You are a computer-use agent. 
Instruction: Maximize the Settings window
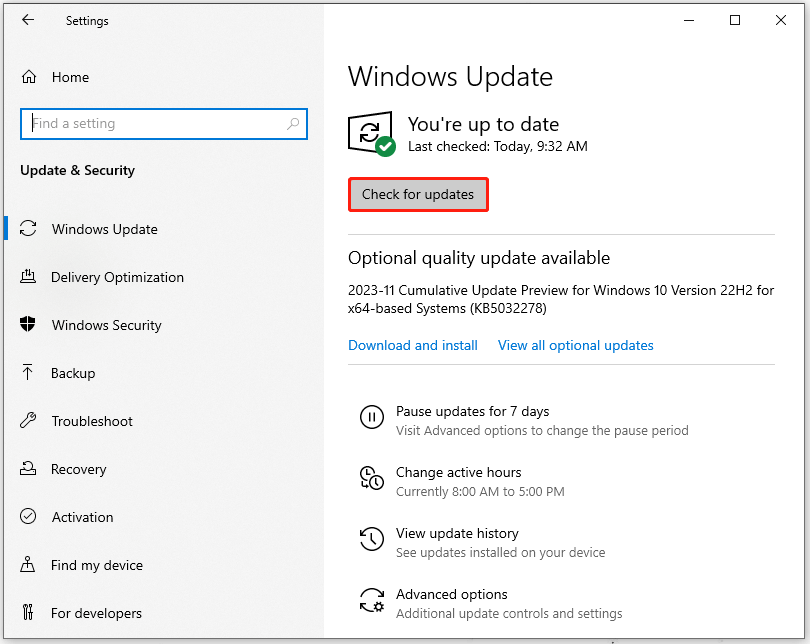735,20
